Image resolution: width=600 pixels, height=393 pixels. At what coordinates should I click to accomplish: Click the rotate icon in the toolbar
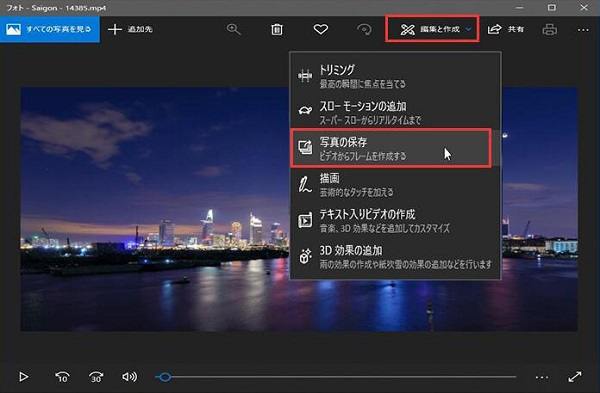tap(364, 29)
